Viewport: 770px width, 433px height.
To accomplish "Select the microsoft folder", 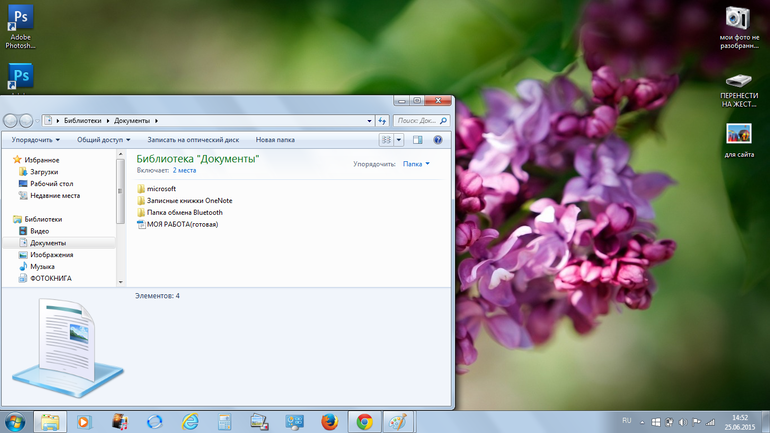I will [x=160, y=189].
